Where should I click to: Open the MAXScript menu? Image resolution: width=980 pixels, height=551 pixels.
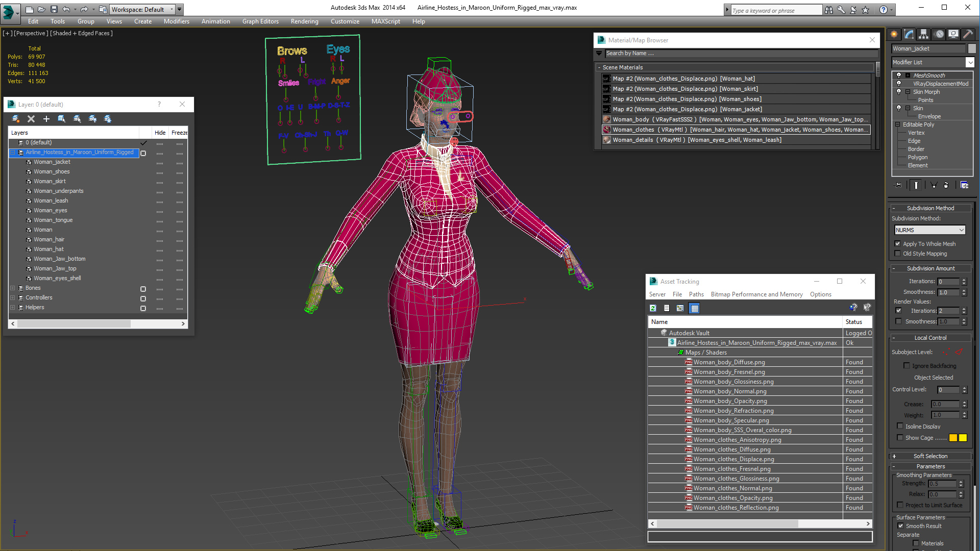[x=385, y=21]
